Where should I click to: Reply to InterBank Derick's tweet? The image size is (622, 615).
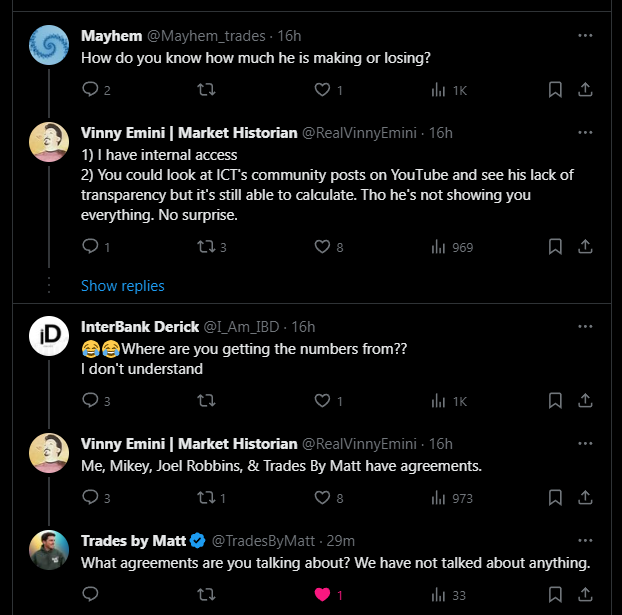click(90, 400)
